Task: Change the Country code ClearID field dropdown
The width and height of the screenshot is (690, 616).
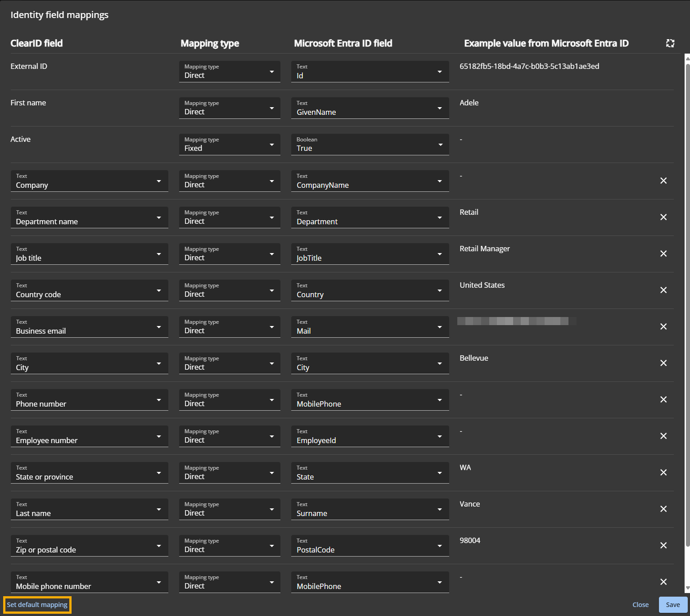Action: click(89, 290)
